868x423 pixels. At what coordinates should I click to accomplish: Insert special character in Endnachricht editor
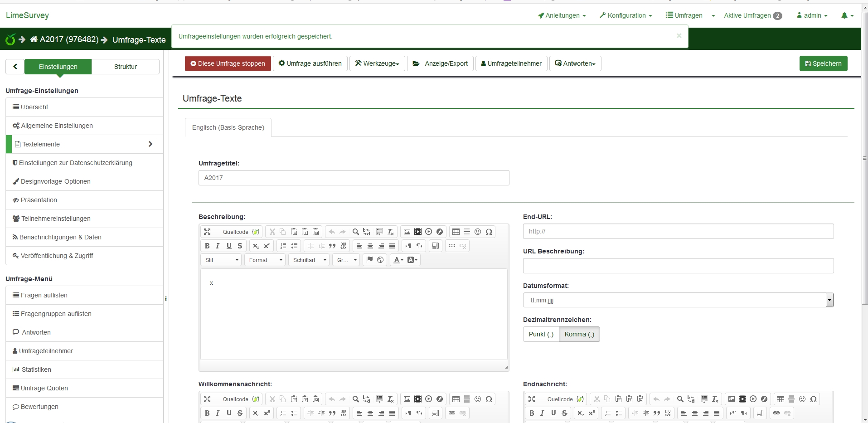(813, 399)
